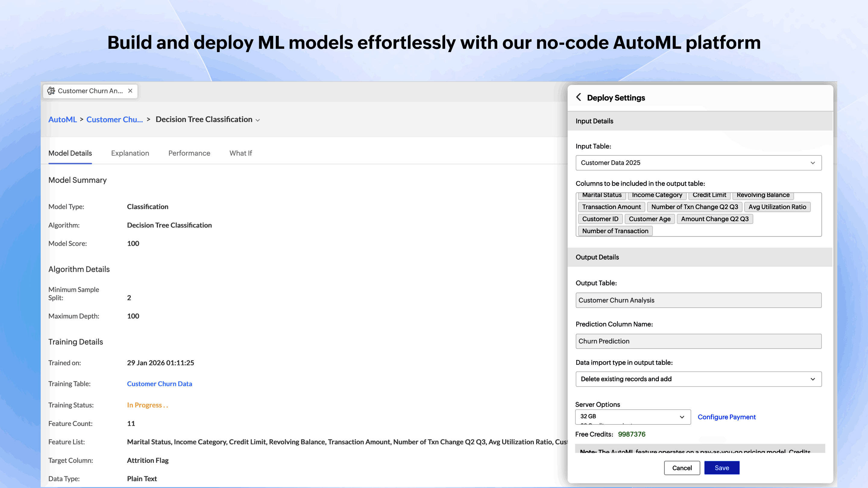The width and height of the screenshot is (868, 488).
Task: Click the back arrow in Deploy Settings
Action: coord(578,97)
